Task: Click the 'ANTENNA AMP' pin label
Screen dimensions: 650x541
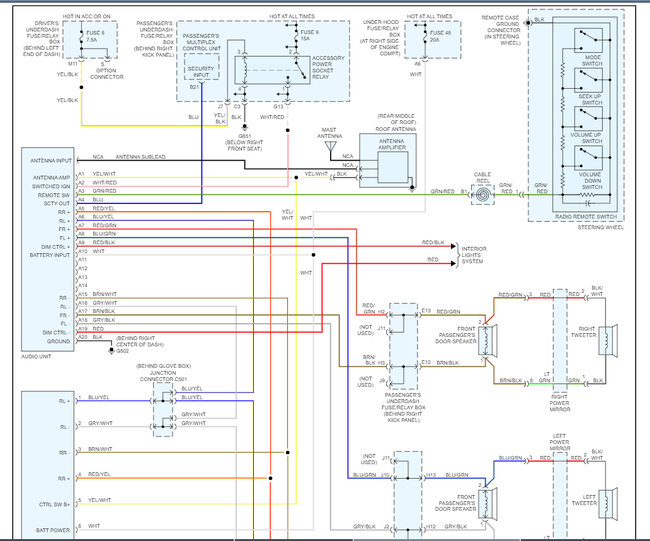Action: click(51, 177)
